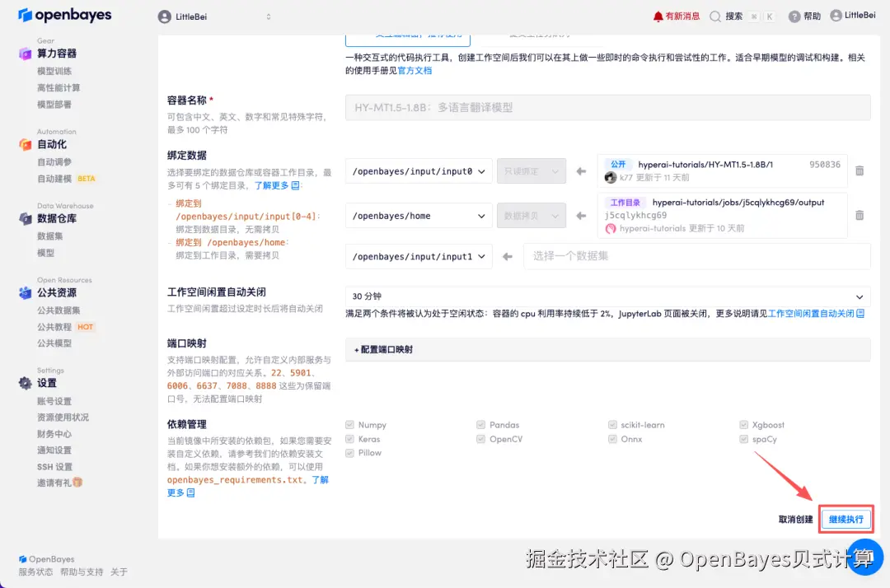Click the 帮助 question mark icon
Viewport: 890px width, 588px height.
794,16
